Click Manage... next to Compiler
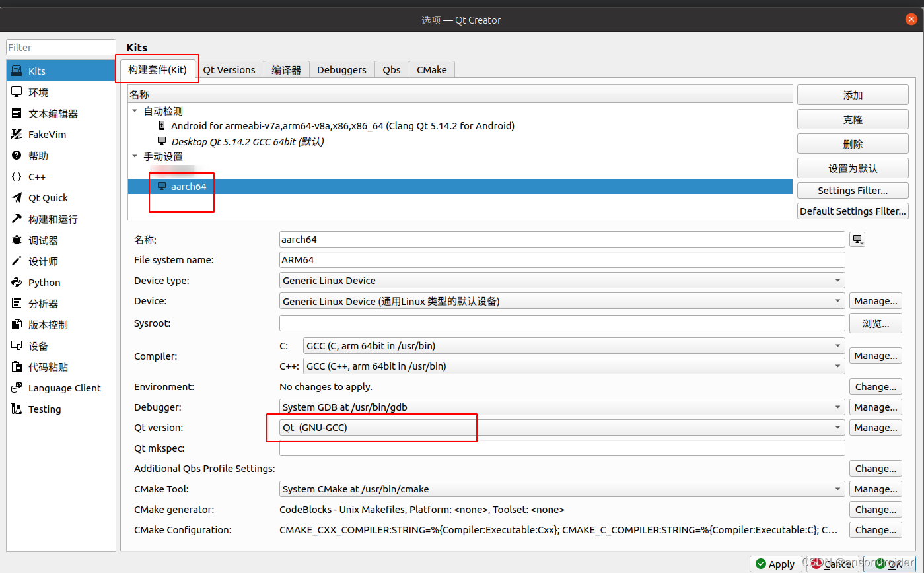 coord(876,355)
